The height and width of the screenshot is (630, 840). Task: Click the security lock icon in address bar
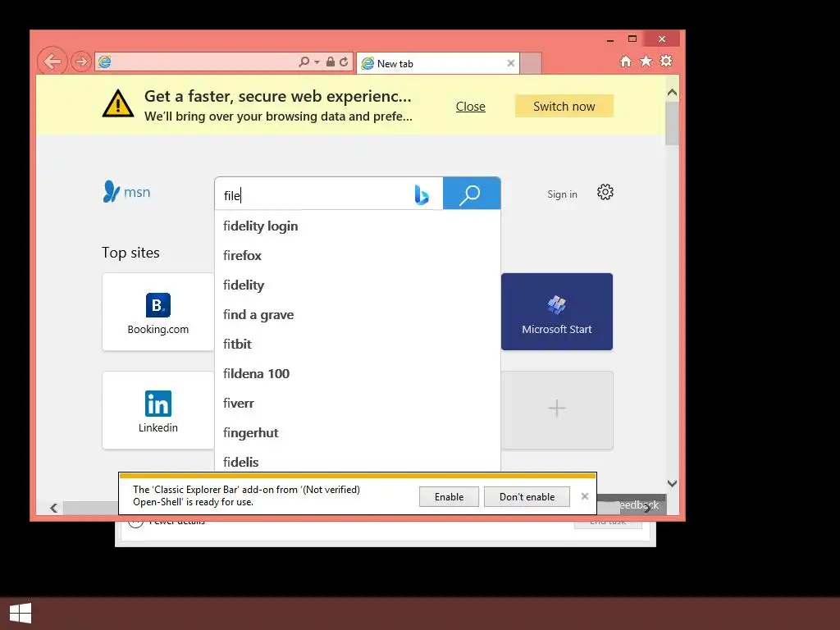pyautogui.click(x=331, y=62)
